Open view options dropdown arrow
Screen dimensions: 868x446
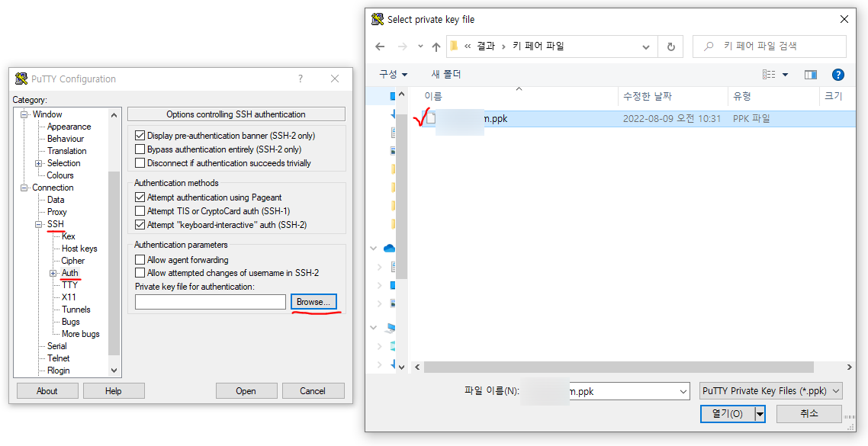coord(785,75)
